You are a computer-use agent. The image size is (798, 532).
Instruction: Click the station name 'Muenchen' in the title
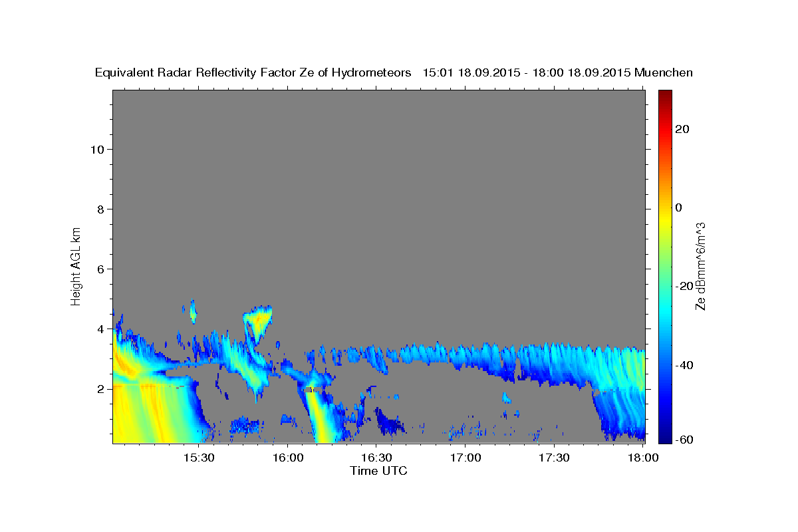(x=664, y=73)
